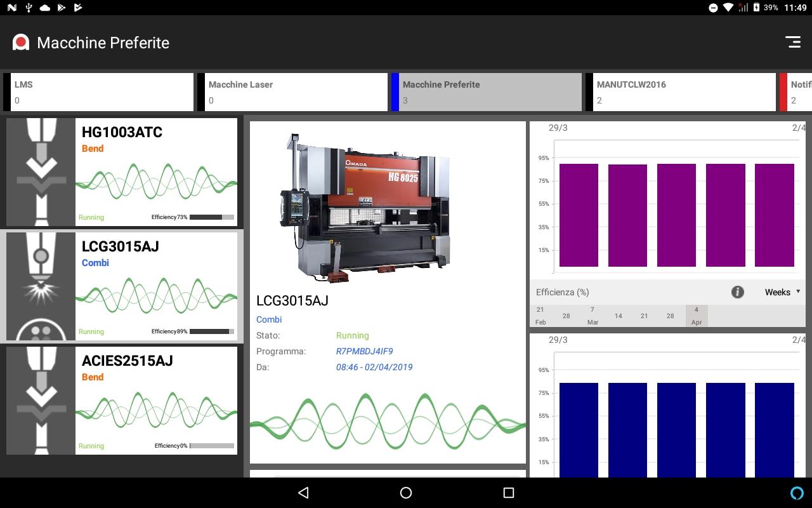Viewport: 812px width, 508px height.
Task: Open the Macchine Laser tab
Action: 292,92
